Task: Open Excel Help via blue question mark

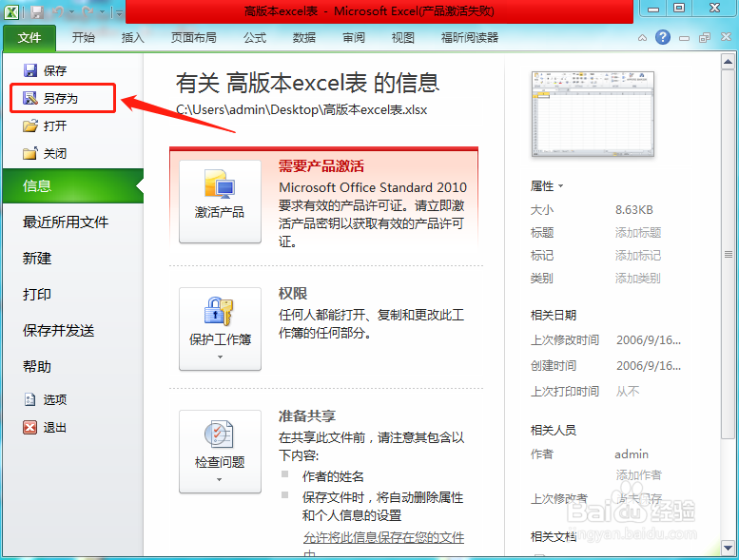Action: 663,37
